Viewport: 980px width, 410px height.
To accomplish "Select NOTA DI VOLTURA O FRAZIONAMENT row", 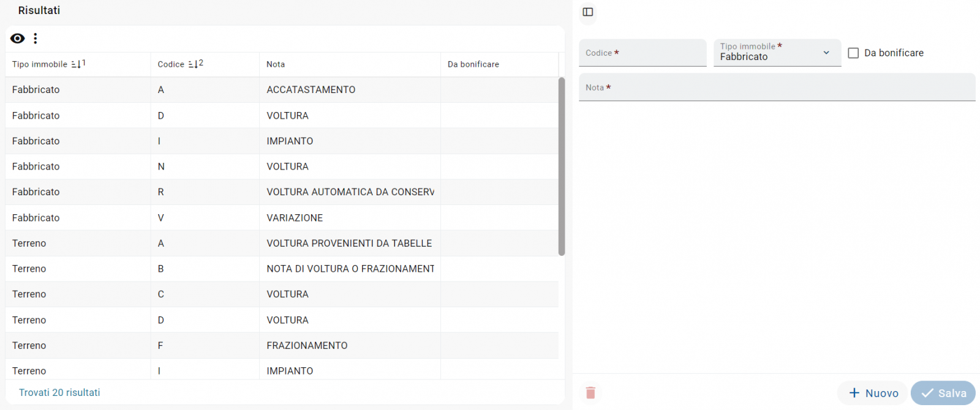I will [282, 269].
